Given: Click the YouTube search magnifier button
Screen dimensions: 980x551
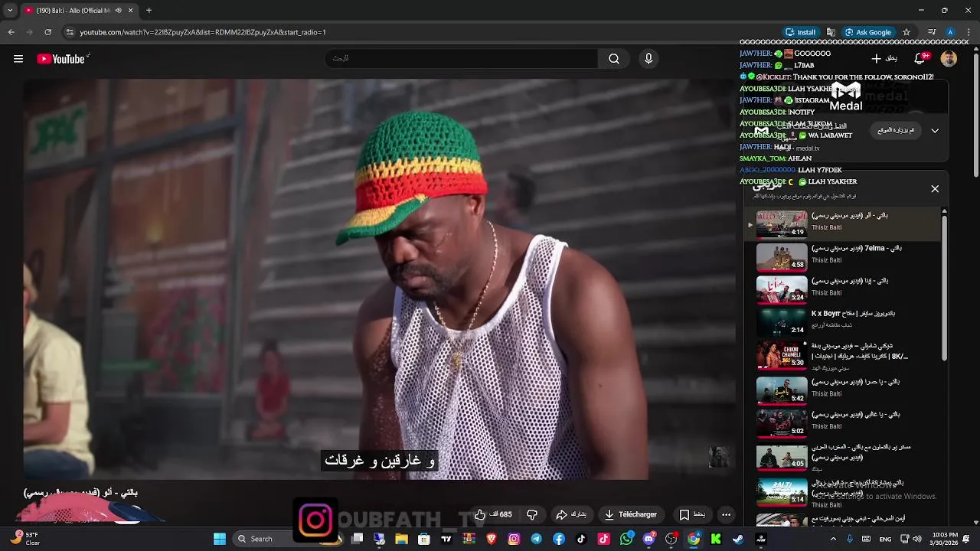Looking at the screenshot, I should click(614, 59).
